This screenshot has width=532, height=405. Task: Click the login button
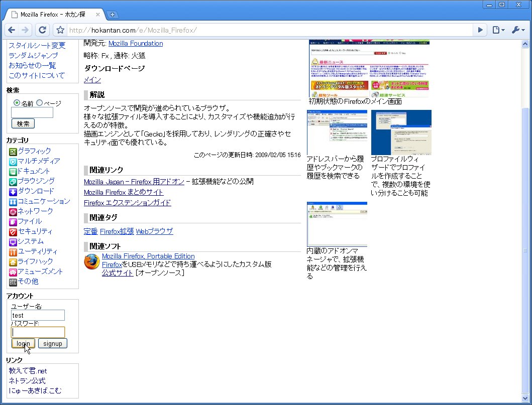23,343
